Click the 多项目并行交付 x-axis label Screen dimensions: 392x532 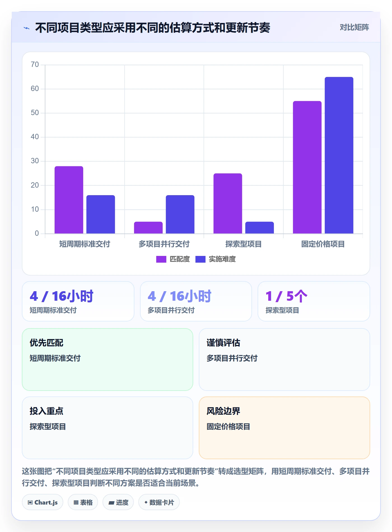click(x=164, y=244)
